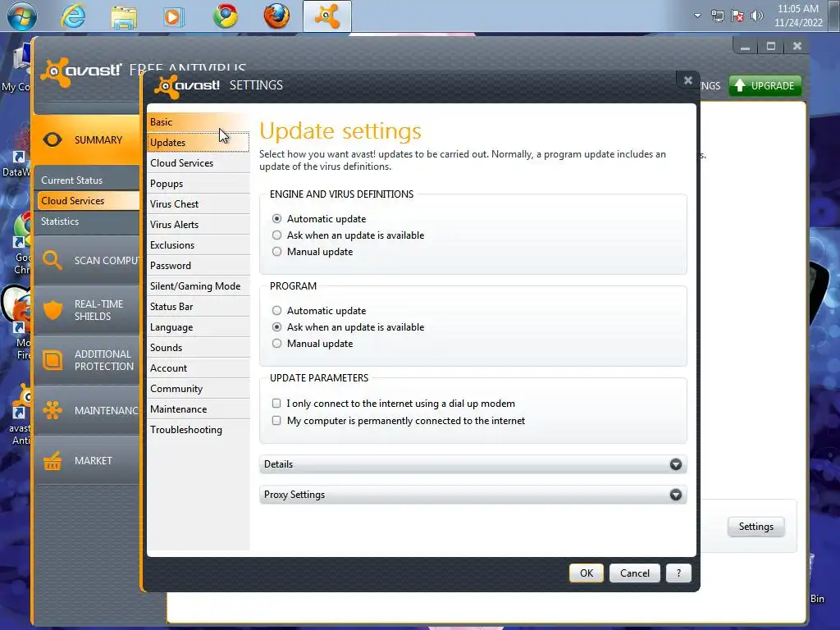
Task: Click the Summary eye icon in main window
Action: pos(52,139)
